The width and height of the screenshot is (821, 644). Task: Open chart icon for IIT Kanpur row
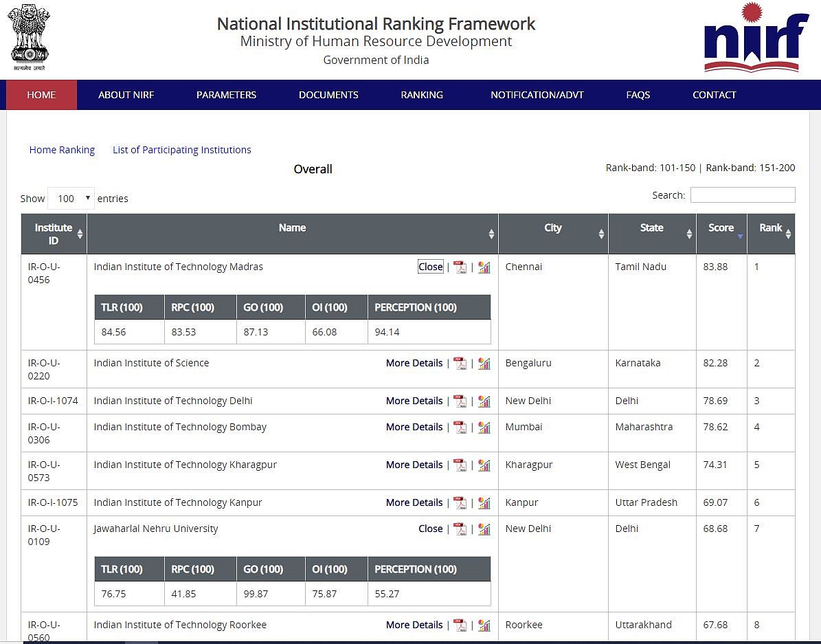click(484, 503)
